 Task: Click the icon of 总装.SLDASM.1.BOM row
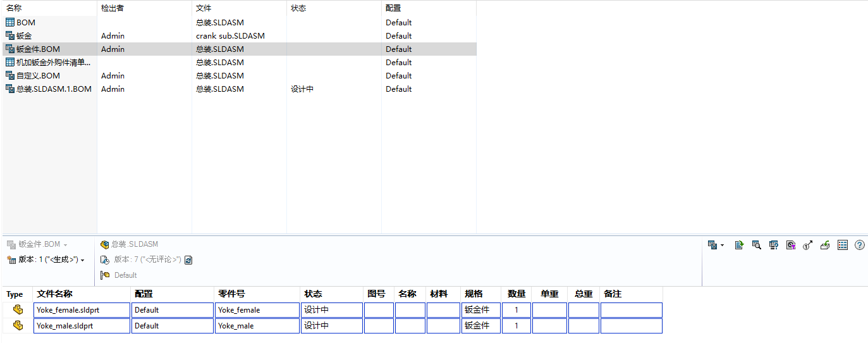10,89
